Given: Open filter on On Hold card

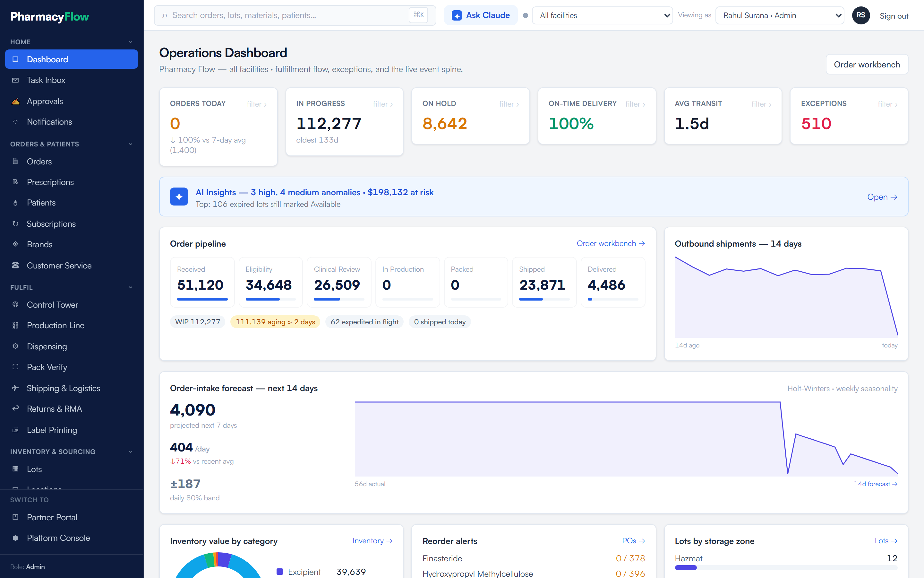Looking at the screenshot, I should tap(509, 104).
